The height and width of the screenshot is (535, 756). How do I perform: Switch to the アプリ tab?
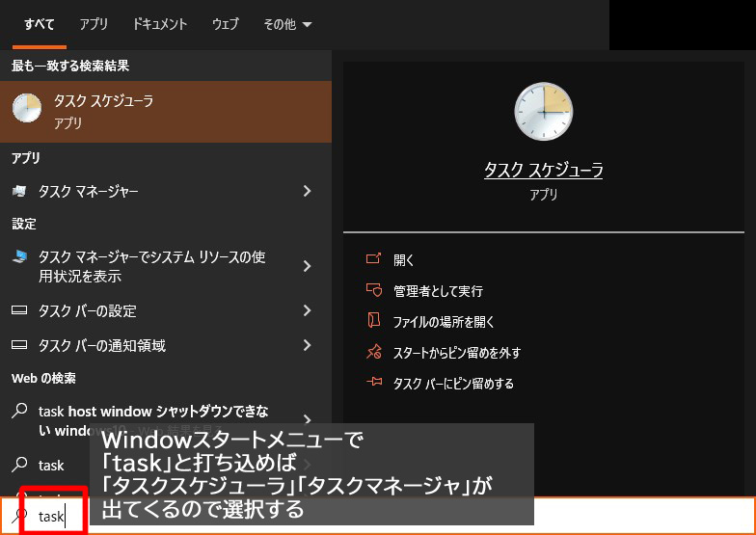pyautogui.click(x=93, y=24)
